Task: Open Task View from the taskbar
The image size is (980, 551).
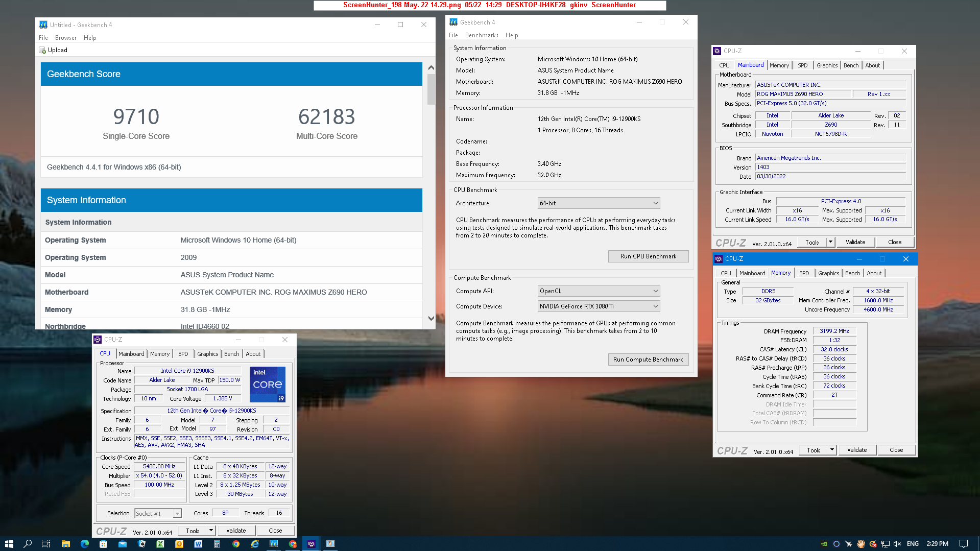Action: 46,544
